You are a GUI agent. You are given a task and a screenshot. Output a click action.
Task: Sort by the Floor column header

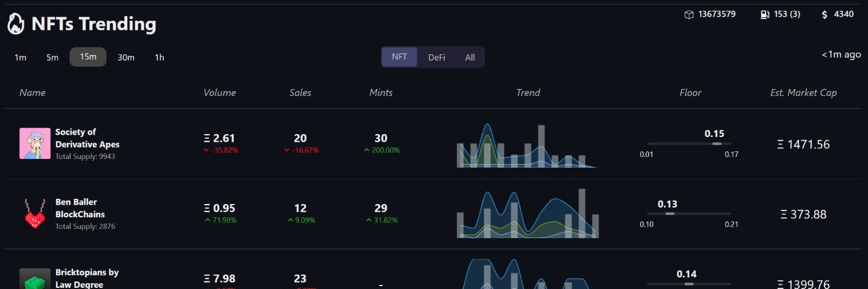click(x=690, y=92)
